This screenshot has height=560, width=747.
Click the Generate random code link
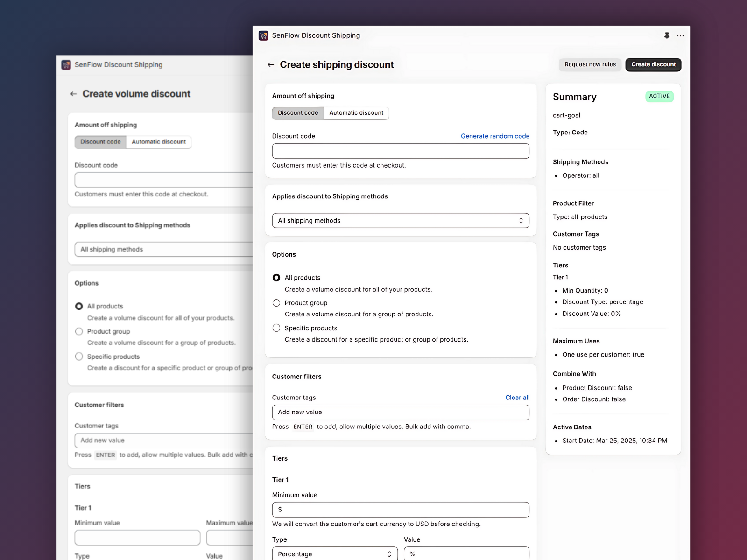pyautogui.click(x=495, y=136)
